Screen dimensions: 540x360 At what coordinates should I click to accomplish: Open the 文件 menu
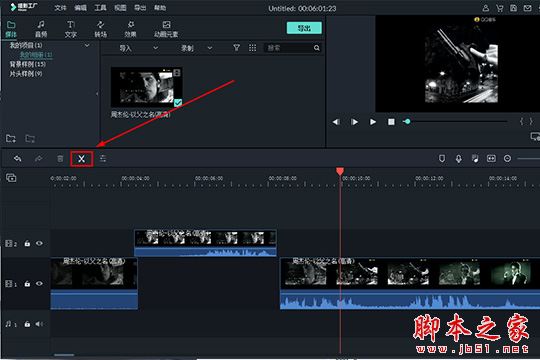pyautogui.click(x=60, y=8)
